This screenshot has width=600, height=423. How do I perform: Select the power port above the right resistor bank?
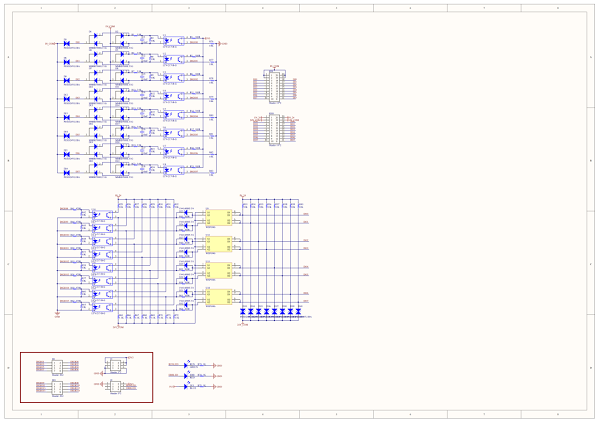pyautogui.click(x=243, y=196)
